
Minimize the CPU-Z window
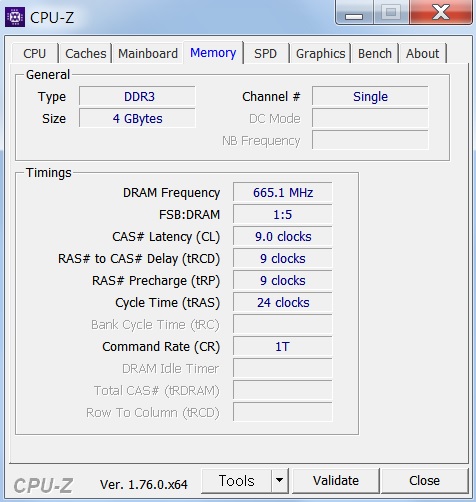tap(354, 13)
